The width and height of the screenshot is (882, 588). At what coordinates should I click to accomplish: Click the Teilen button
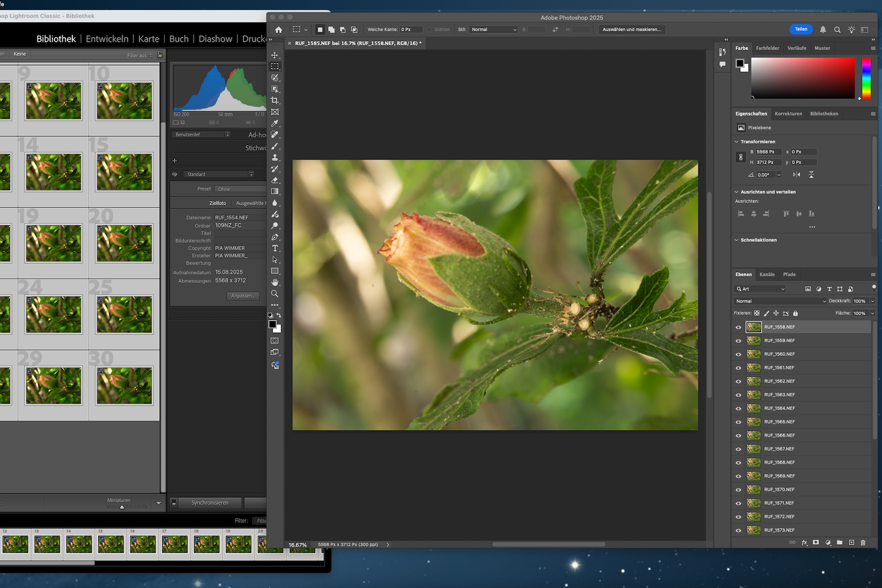coord(801,29)
